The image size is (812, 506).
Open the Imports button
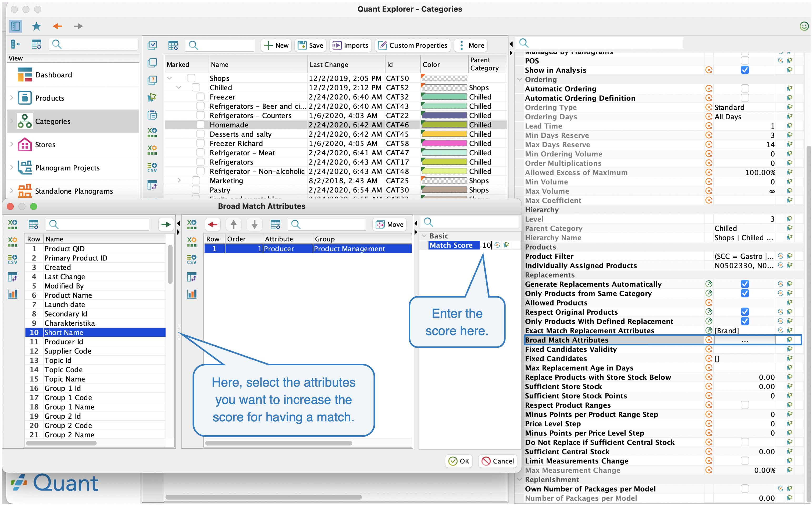[x=350, y=45]
